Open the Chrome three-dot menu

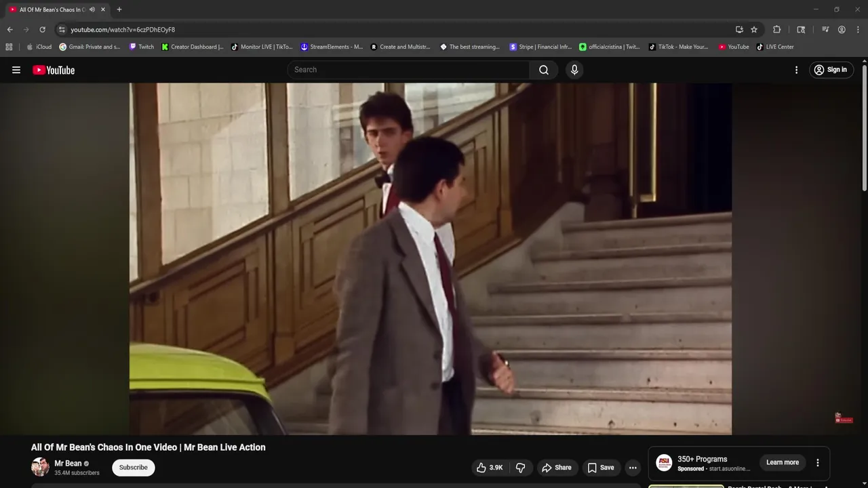point(858,30)
